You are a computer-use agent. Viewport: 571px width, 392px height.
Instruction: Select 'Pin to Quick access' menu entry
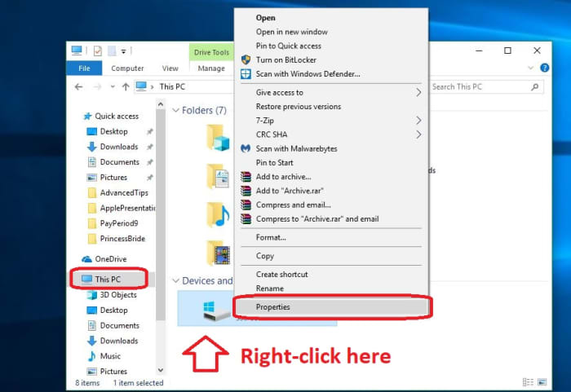(x=290, y=46)
